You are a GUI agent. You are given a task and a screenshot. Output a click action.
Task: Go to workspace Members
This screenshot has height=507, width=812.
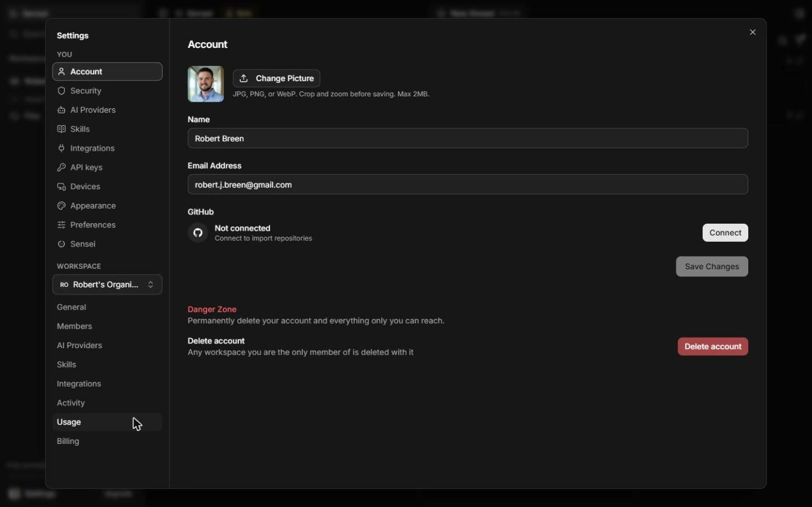pyautogui.click(x=107, y=327)
